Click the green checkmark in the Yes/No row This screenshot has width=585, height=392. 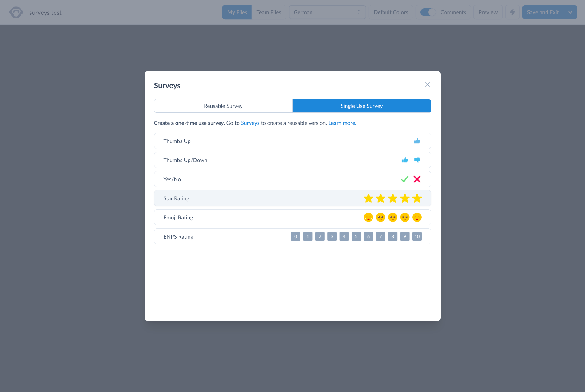pyautogui.click(x=404, y=179)
